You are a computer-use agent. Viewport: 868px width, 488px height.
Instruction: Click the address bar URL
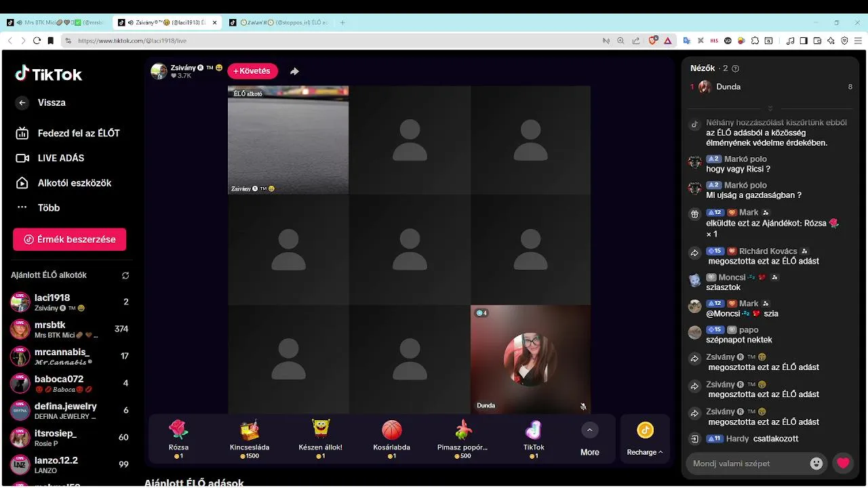[132, 41]
